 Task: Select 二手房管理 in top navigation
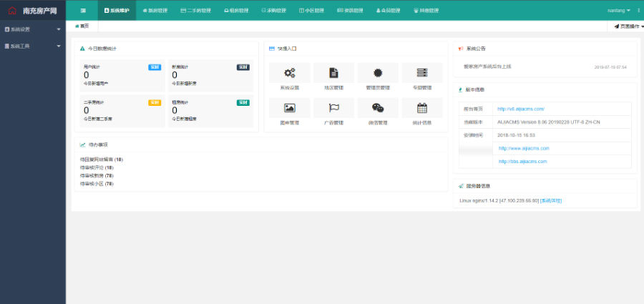click(195, 11)
